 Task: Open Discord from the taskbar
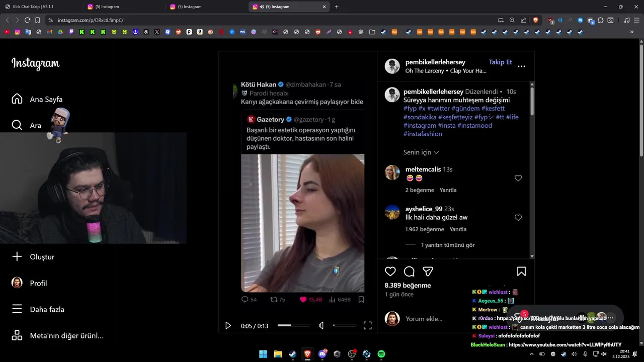click(322, 354)
